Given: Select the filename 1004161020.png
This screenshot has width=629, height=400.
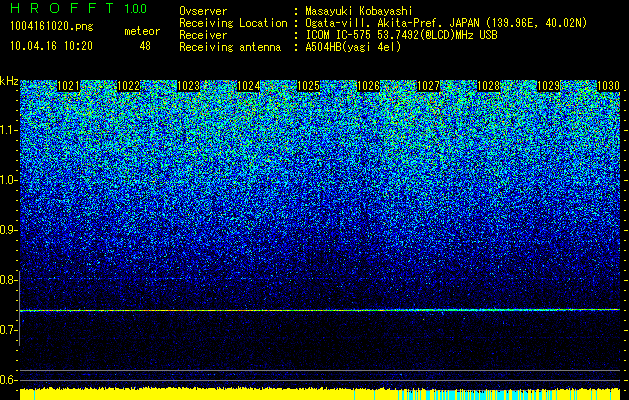Looking at the screenshot, I should (51, 27).
